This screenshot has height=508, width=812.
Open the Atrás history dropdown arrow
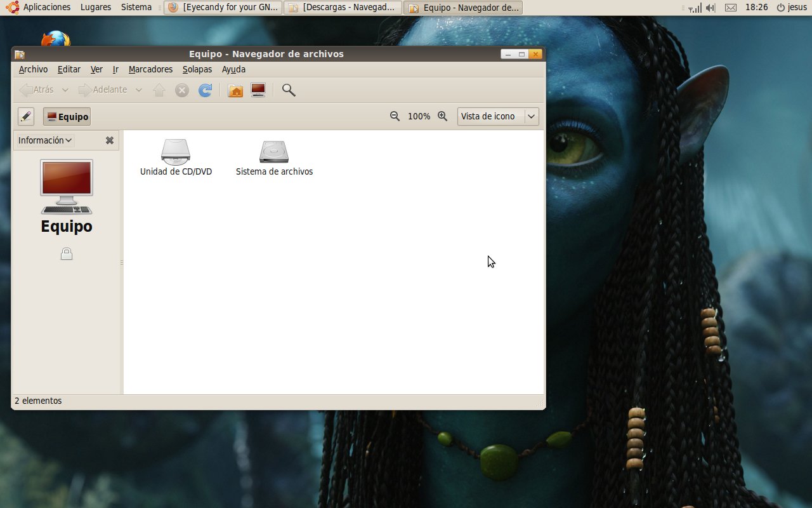pyautogui.click(x=65, y=90)
